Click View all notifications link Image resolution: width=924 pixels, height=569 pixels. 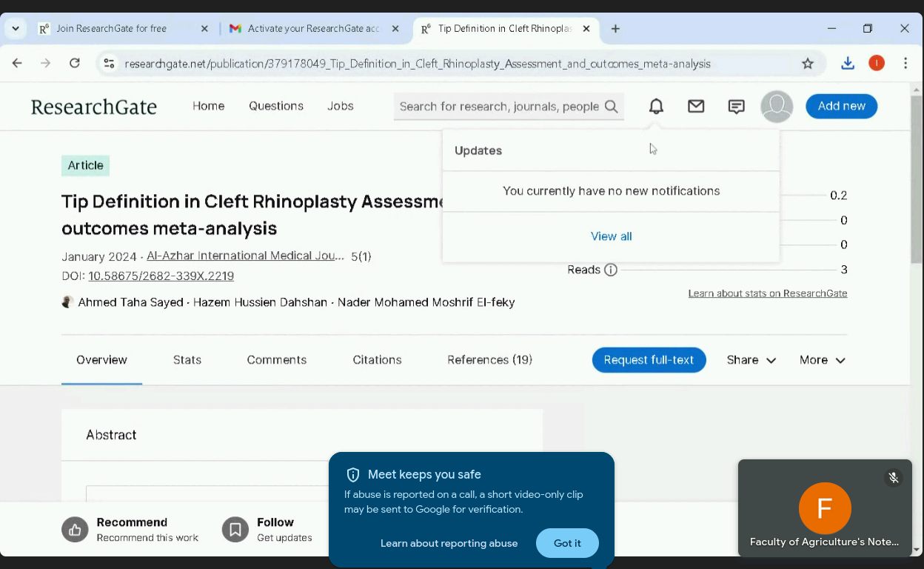tap(611, 236)
